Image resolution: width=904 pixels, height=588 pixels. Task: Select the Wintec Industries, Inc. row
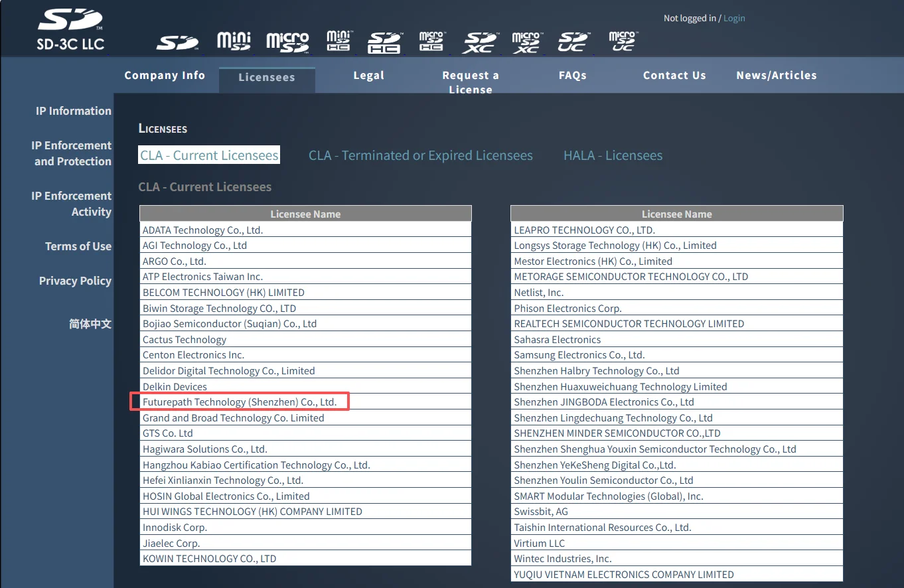pos(677,559)
